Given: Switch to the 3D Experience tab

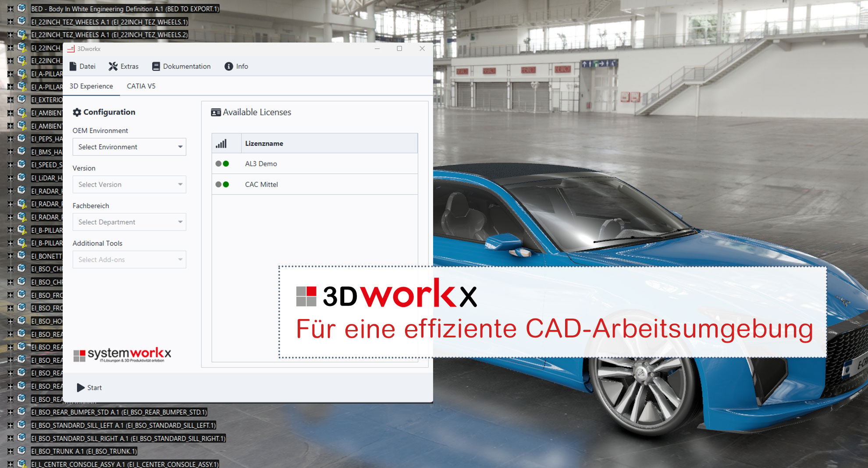Looking at the screenshot, I should click(91, 86).
